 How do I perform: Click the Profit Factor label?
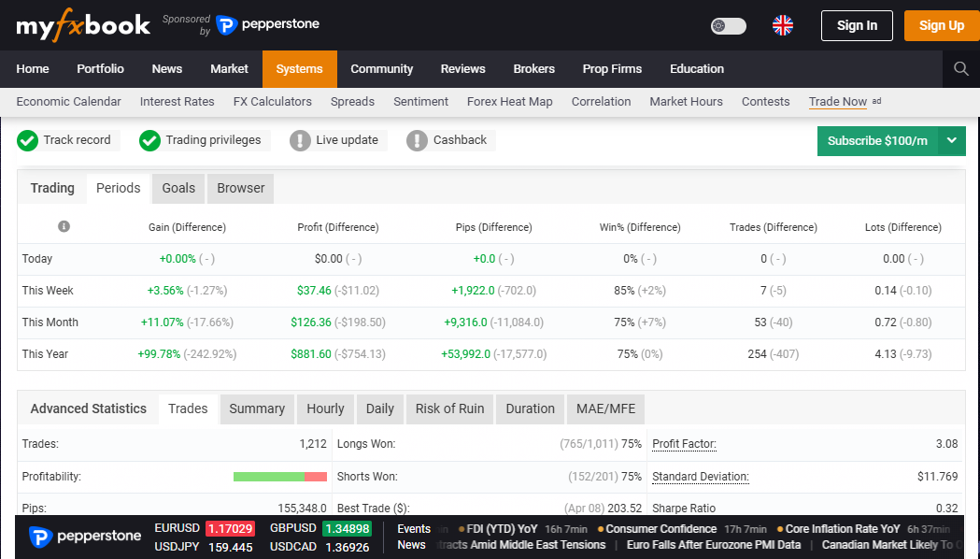685,444
